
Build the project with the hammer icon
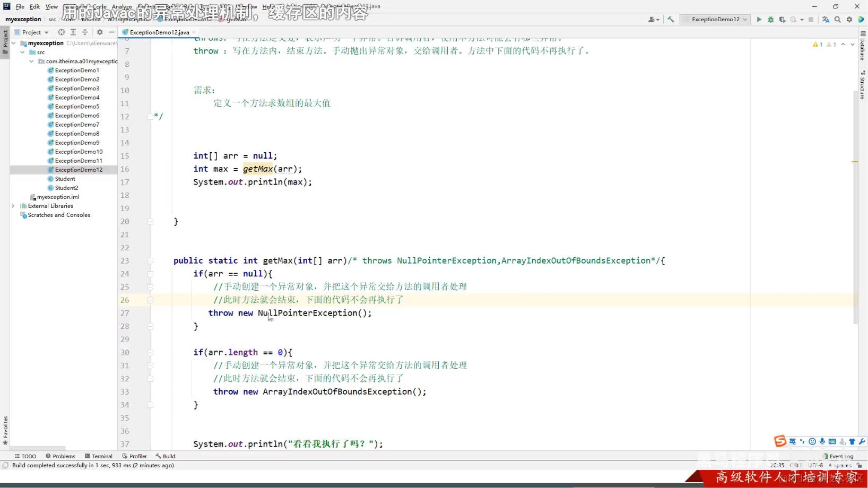pyautogui.click(x=671, y=20)
